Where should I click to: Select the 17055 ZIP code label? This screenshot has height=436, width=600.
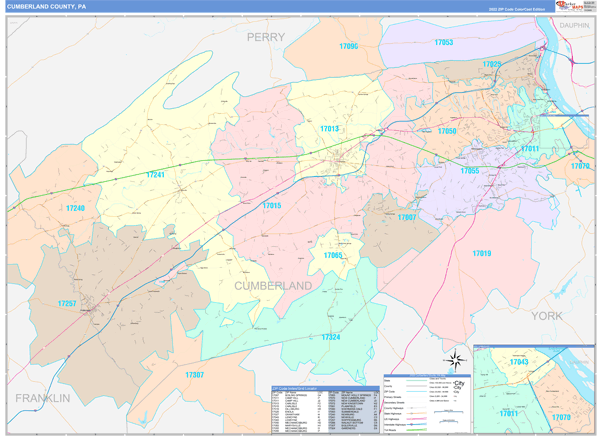tap(469, 171)
